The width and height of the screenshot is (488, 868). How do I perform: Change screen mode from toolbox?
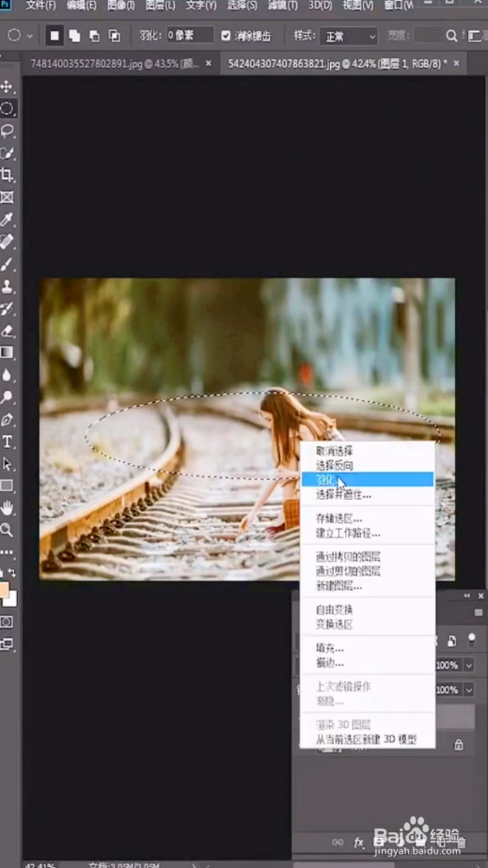7,643
